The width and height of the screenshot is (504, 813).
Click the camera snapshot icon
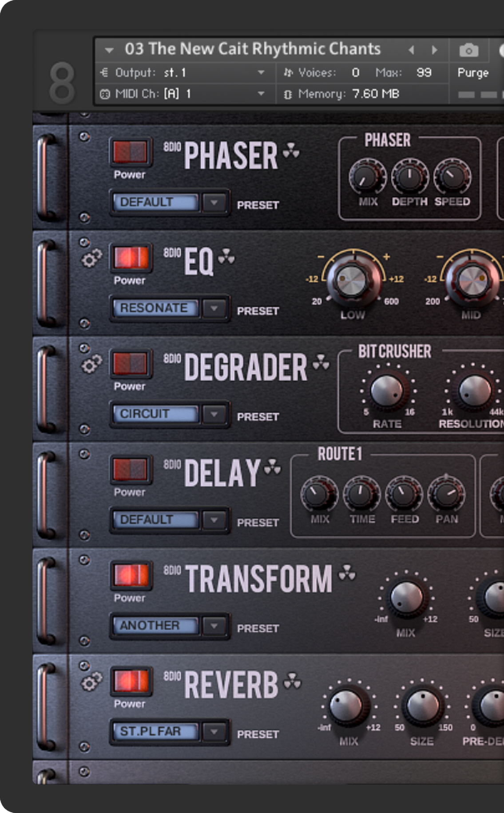(x=468, y=50)
